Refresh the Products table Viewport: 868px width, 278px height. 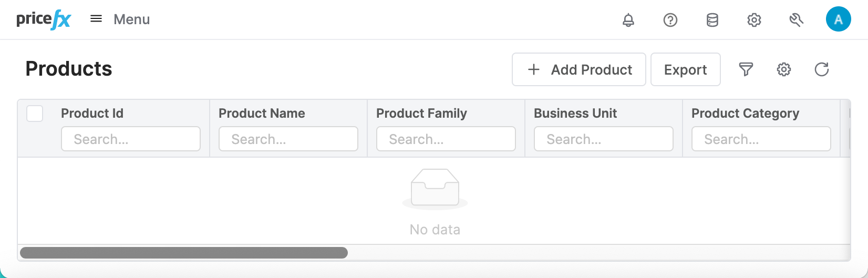(822, 69)
